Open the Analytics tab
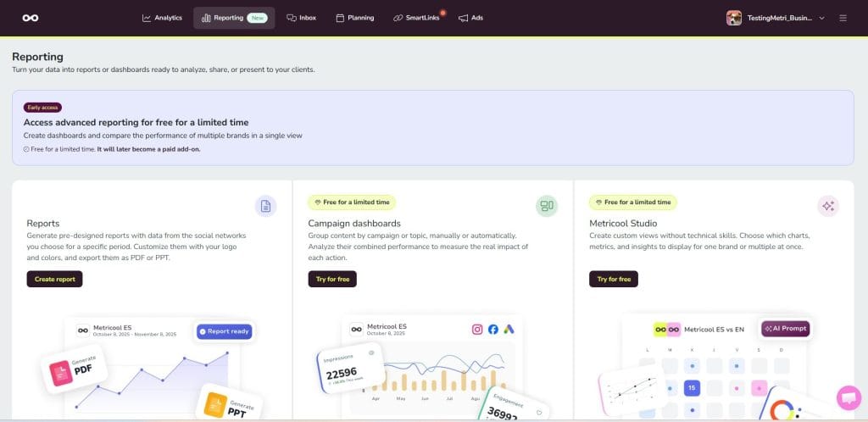 click(x=162, y=18)
